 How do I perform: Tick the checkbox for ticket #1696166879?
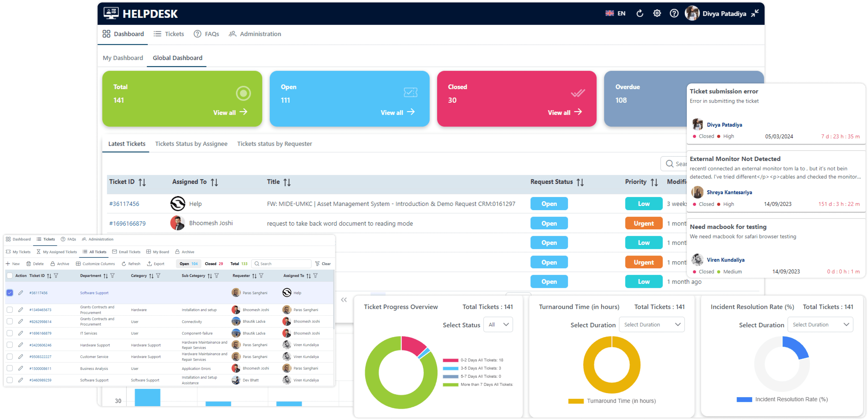click(10, 333)
